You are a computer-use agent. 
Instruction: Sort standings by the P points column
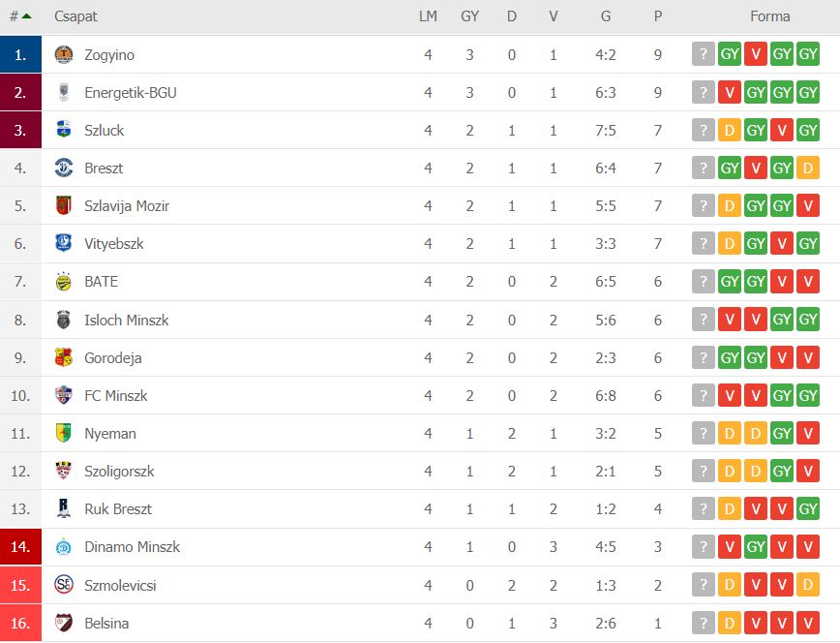658,16
